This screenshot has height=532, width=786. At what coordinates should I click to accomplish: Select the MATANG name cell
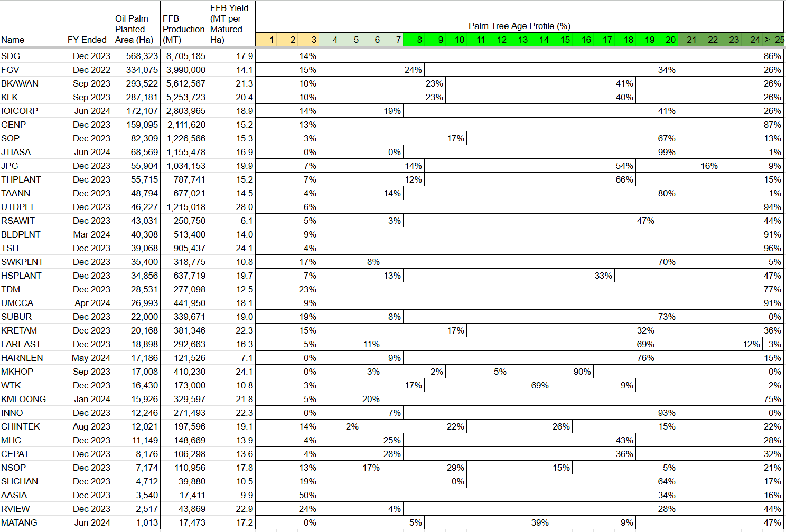pyautogui.click(x=33, y=522)
